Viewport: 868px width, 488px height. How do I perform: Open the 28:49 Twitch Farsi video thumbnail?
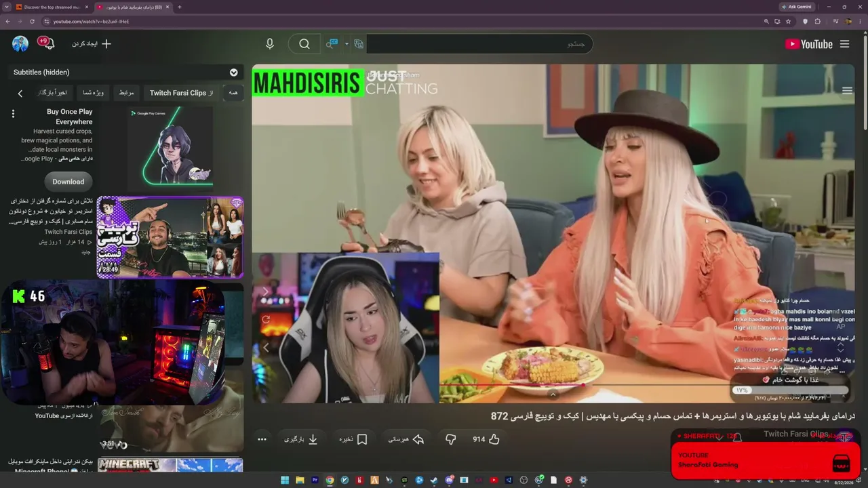(x=170, y=237)
